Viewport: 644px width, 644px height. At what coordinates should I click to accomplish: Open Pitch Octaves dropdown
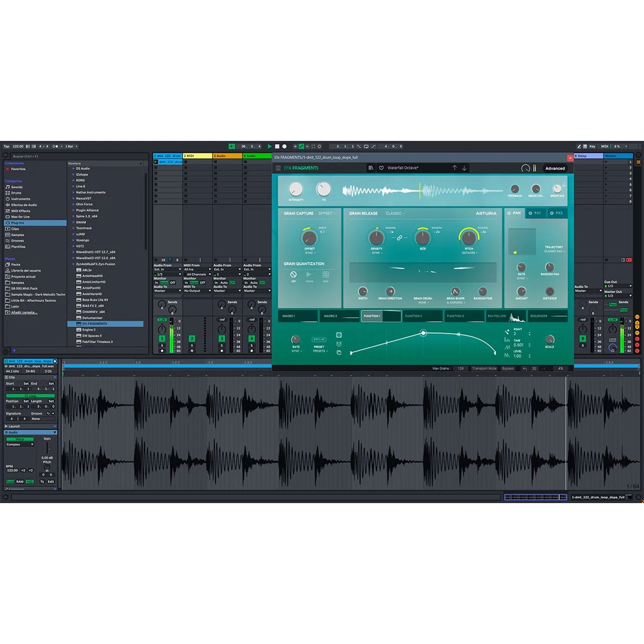pyautogui.click(x=469, y=253)
